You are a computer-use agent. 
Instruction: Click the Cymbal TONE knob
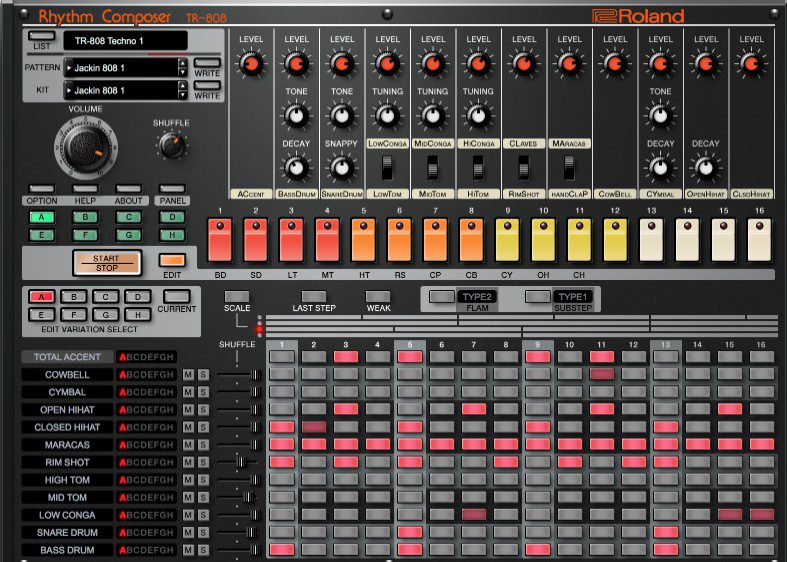(661, 115)
